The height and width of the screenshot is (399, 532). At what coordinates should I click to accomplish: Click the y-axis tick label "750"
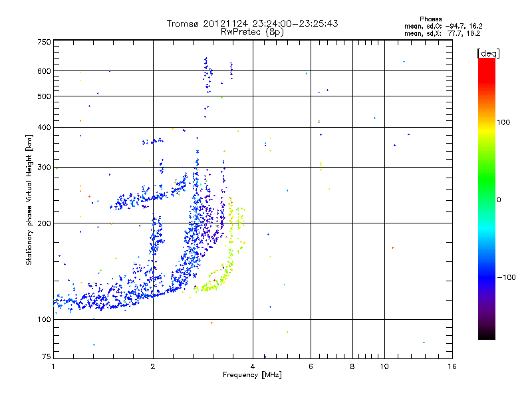coord(44,42)
